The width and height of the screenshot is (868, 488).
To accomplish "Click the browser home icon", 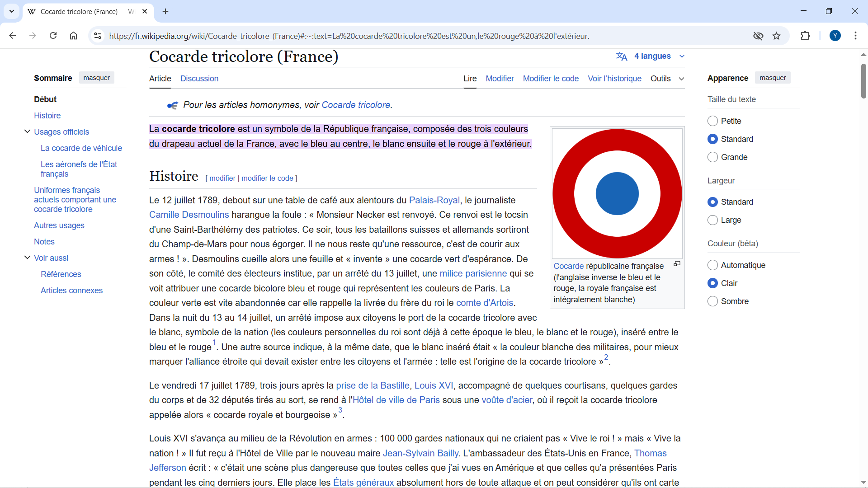I will click(x=73, y=36).
